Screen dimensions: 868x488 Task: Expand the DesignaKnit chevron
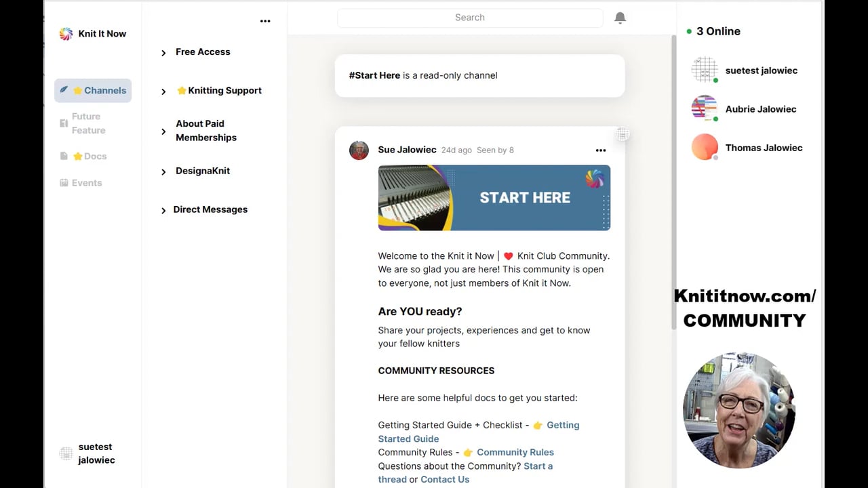[x=163, y=172]
